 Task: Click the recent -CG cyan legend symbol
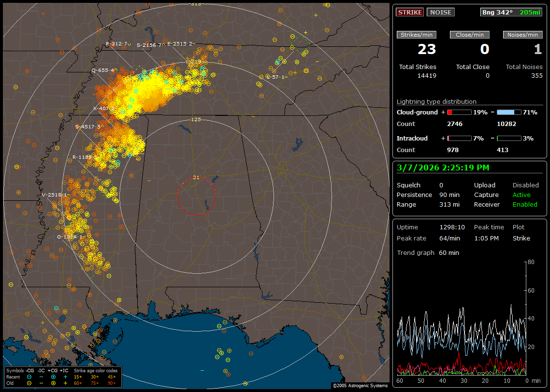29,377
